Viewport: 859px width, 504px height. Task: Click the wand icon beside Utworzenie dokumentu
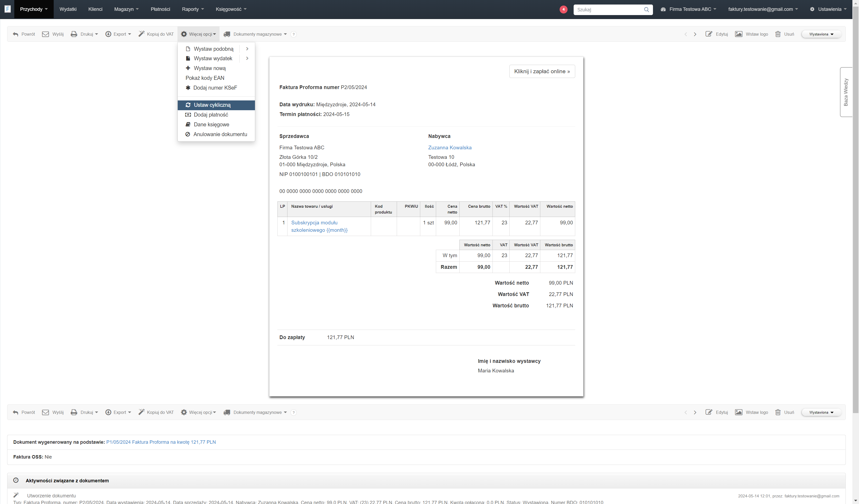16,495
